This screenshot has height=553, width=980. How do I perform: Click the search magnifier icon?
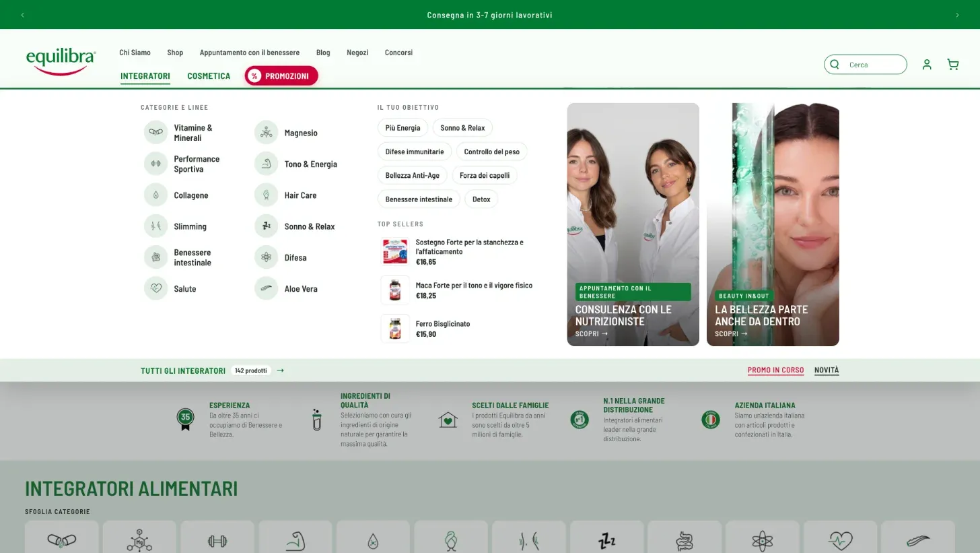coord(835,65)
